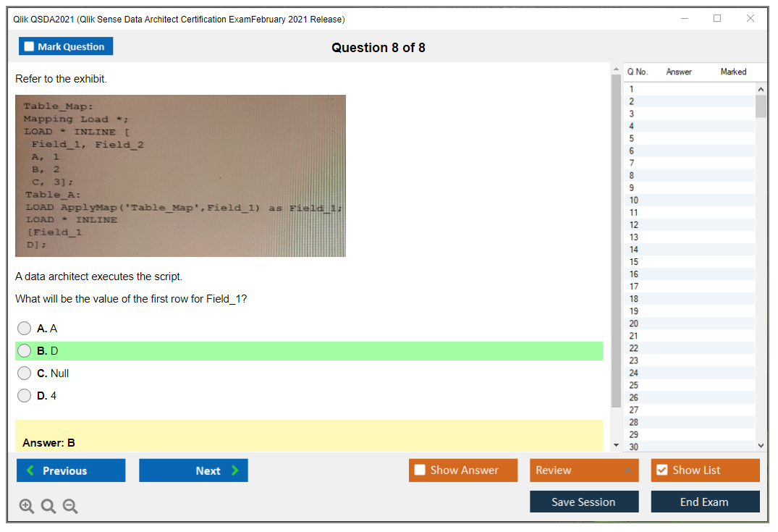
Task: Select question 8 in the question list
Action: pyautogui.click(x=632, y=175)
